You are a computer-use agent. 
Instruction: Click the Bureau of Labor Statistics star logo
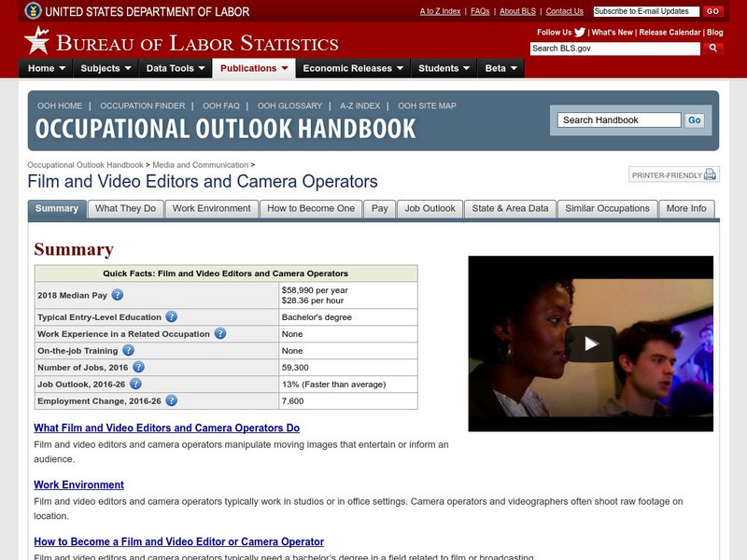pos(36,40)
